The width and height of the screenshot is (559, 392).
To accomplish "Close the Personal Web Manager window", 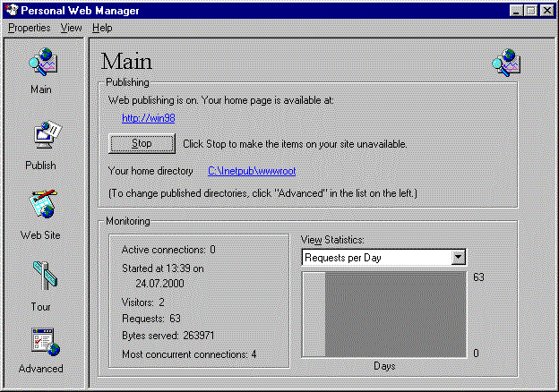I will pyautogui.click(x=546, y=11).
